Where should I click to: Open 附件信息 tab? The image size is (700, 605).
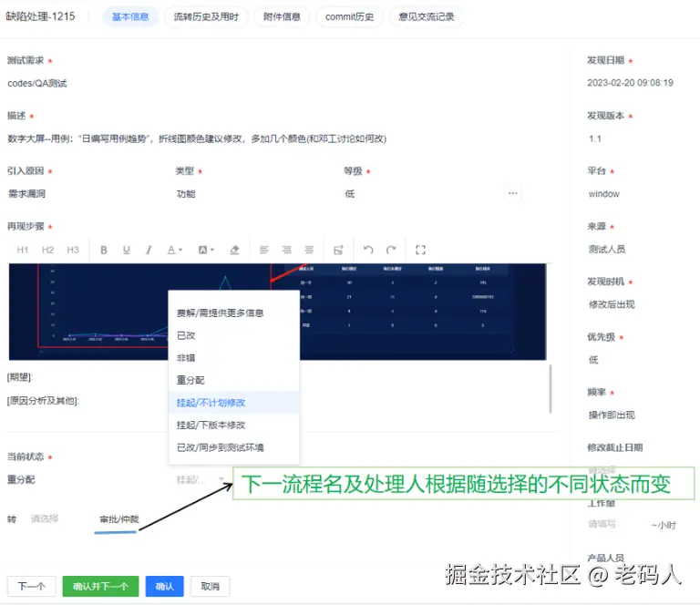282,17
